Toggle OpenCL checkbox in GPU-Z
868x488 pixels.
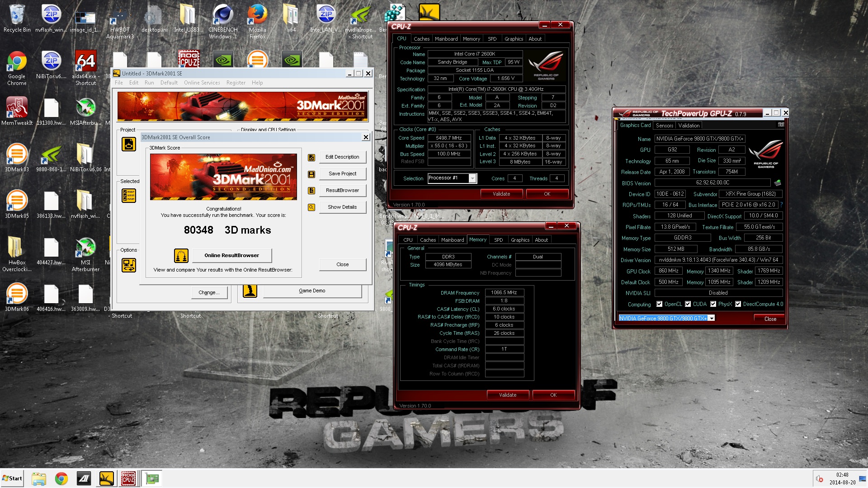pos(659,304)
